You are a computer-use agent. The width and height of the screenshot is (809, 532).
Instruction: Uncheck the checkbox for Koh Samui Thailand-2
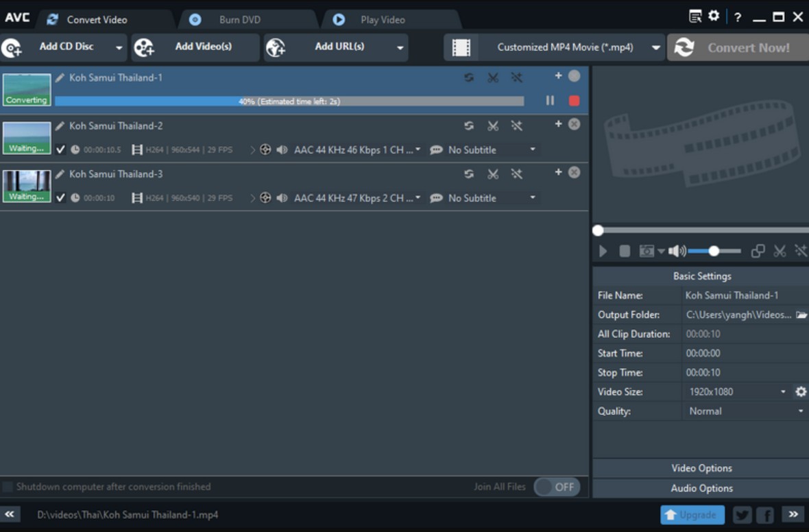(x=60, y=149)
